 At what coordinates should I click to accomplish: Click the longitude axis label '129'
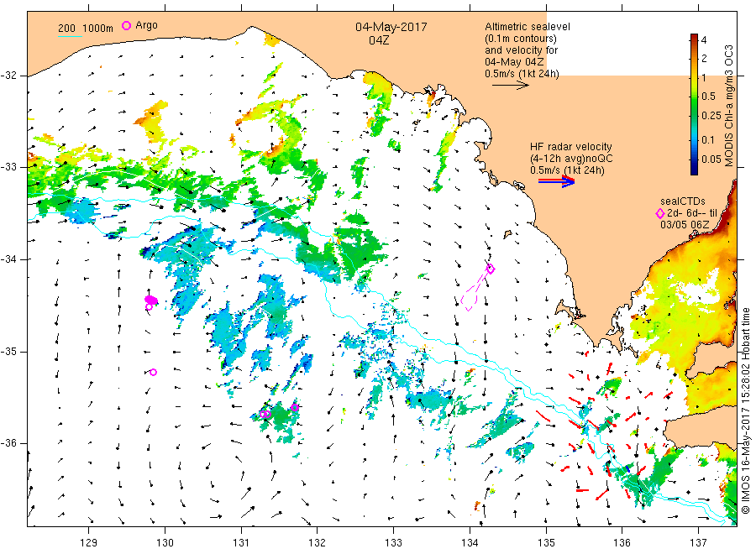tap(89, 543)
